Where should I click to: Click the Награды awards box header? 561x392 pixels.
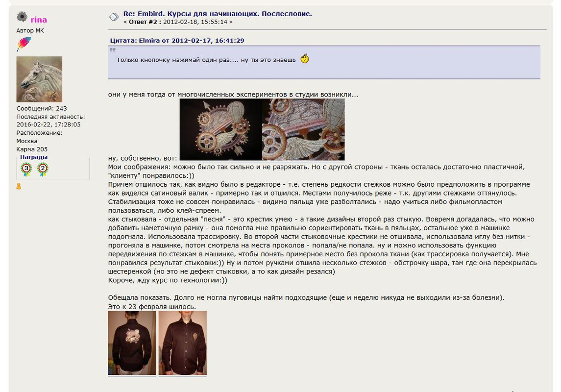(x=34, y=157)
